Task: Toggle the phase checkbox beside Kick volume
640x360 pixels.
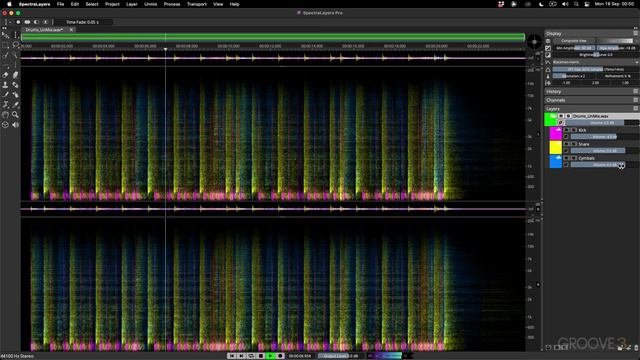Action: [566, 137]
